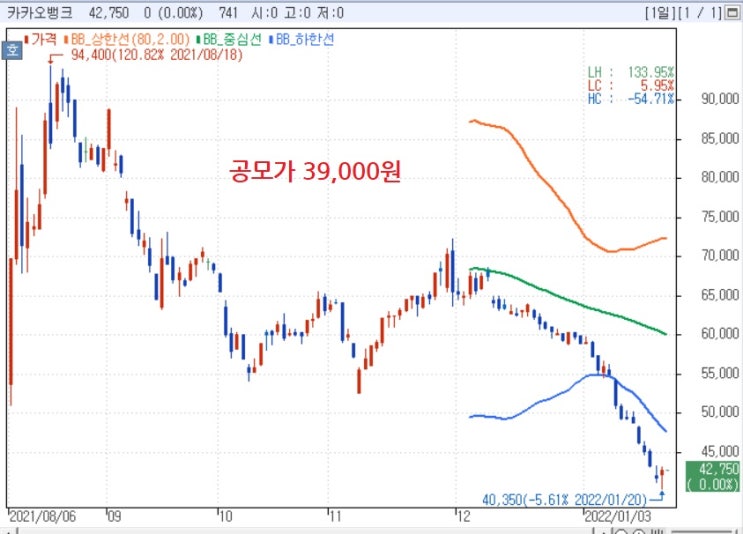Click the 12 month marker on date axis
Viewport: 743px width, 534px height.
(463, 516)
